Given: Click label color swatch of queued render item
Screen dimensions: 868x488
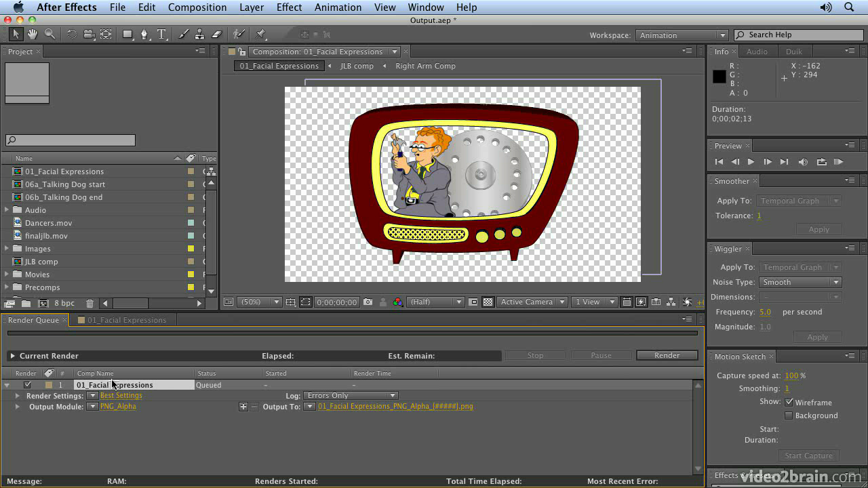Looking at the screenshot, I should 48,385.
